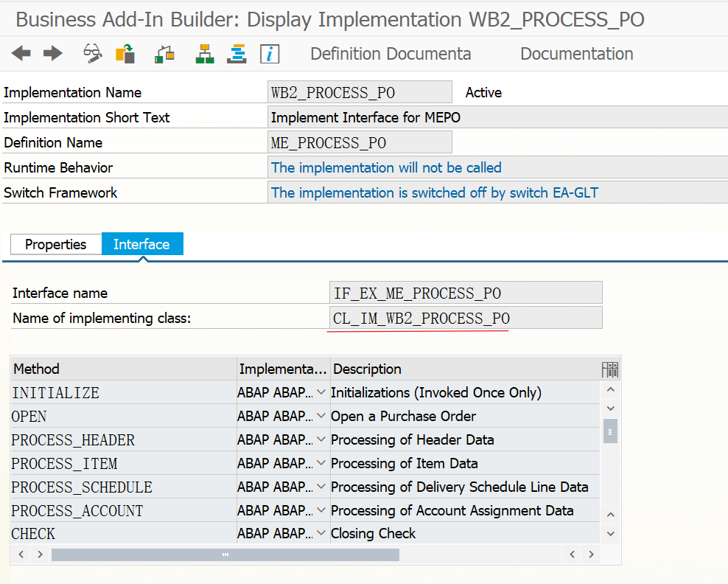Click implementing class CL_IM_WB2_PROCESS_PO field
Screen dimensions: 728x584
[466, 319]
